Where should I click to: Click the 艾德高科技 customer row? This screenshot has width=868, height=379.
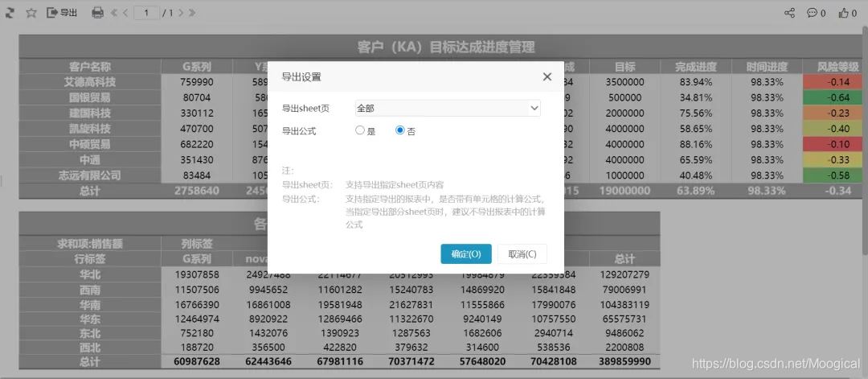click(x=90, y=82)
